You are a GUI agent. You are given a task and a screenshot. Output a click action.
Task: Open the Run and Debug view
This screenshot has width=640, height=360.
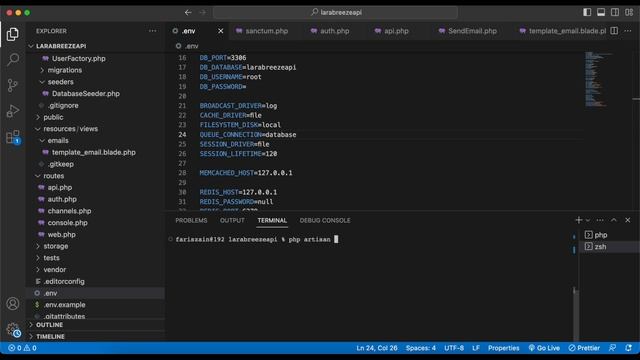(13, 111)
